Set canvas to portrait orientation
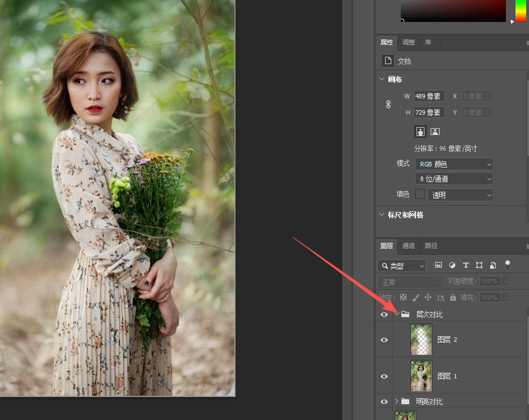Viewport: 529px width, 420px height. point(421,132)
